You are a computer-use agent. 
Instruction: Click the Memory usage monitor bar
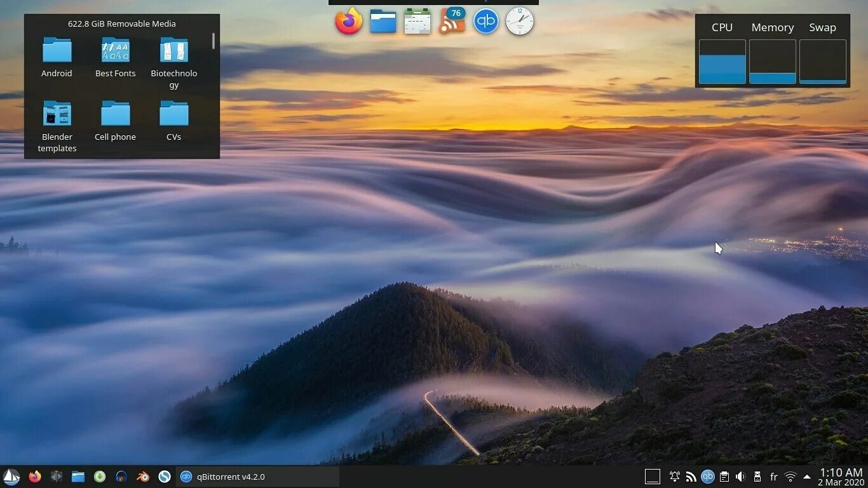[x=773, y=62]
